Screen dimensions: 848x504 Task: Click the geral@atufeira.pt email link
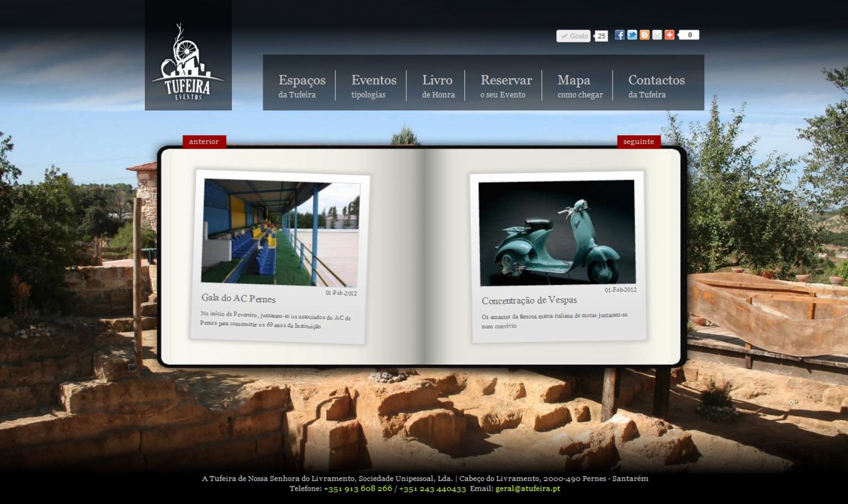click(527, 489)
